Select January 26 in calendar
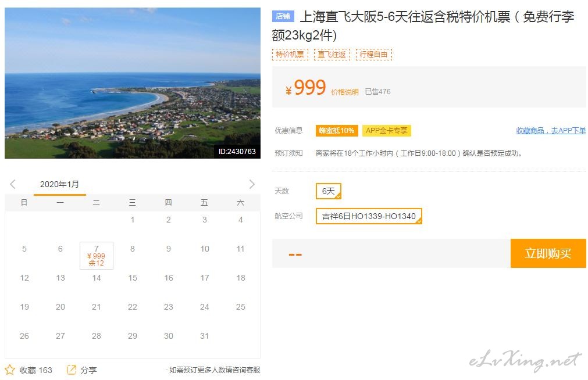The height and width of the screenshot is (380, 588). [24, 336]
